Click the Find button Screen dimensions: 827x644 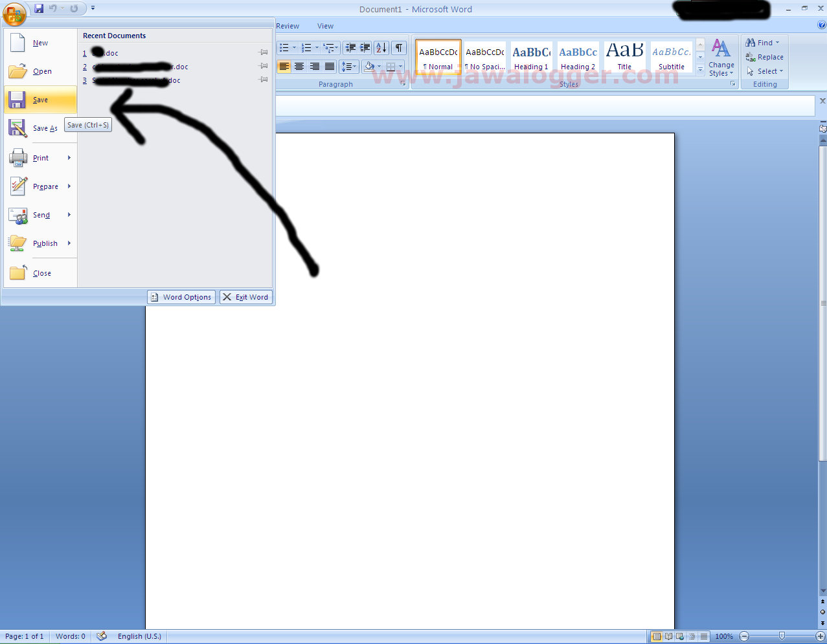(762, 43)
